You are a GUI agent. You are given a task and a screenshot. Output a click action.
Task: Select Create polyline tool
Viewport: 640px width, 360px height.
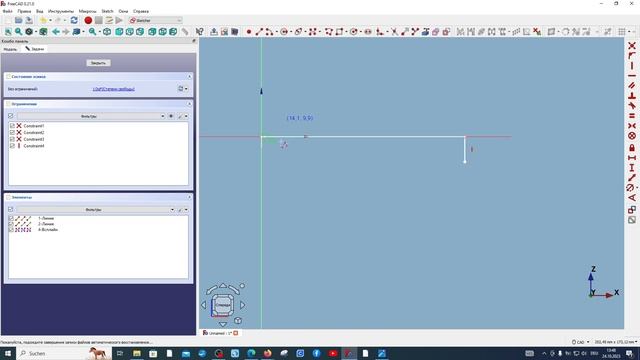pyautogui.click(x=329, y=31)
